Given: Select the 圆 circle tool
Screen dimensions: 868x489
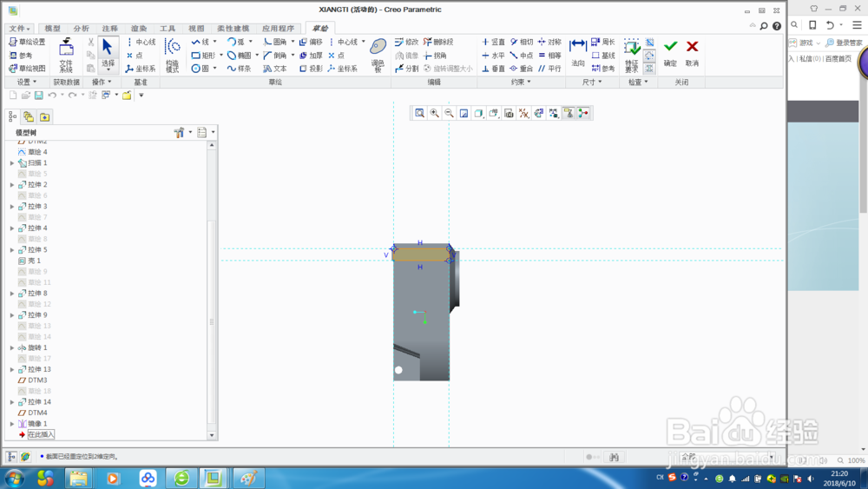Looking at the screenshot, I should [x=201, y=69].
